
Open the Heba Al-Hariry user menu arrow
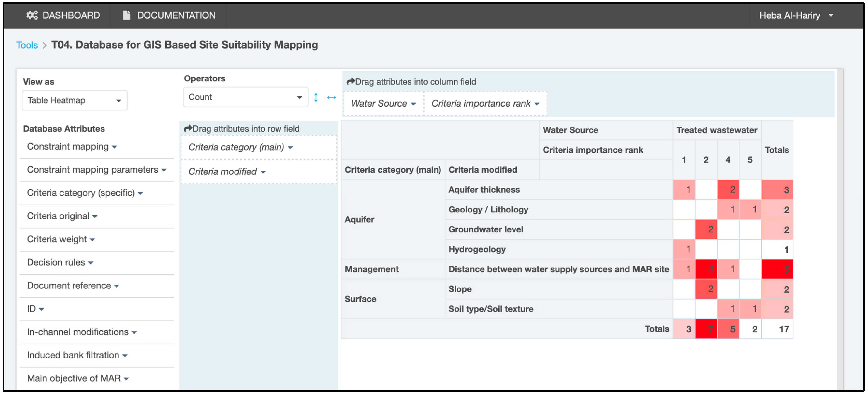(x=831, y=15)
